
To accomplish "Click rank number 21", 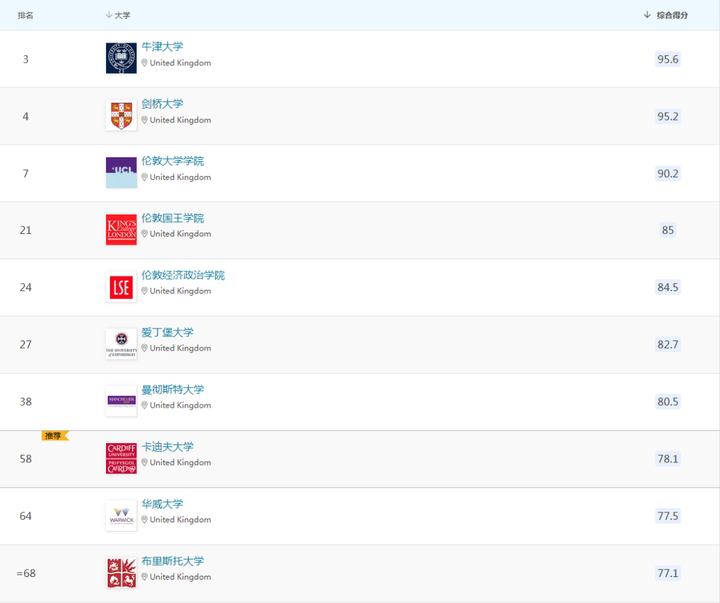I will (26, 230).
